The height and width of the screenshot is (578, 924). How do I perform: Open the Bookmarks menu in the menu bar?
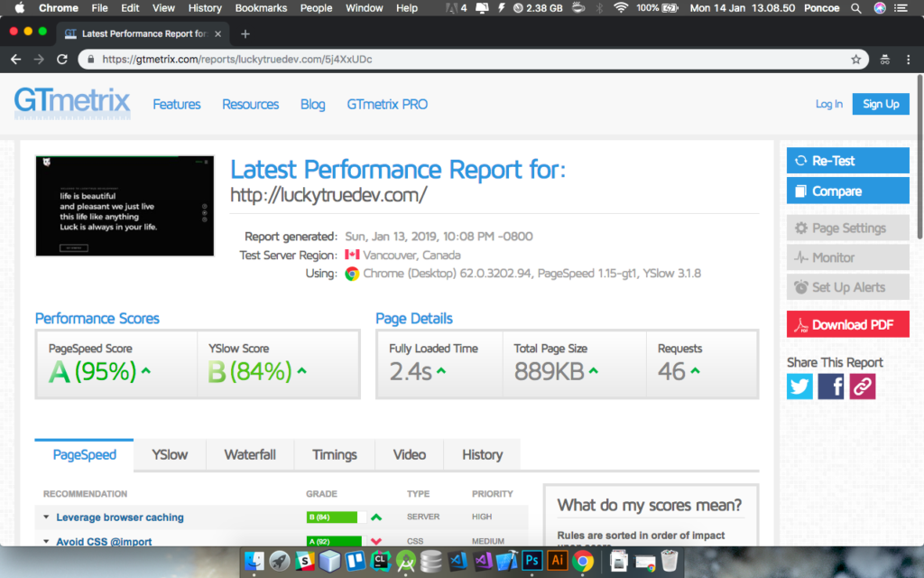pyautogui.click(x=261, y=8)
